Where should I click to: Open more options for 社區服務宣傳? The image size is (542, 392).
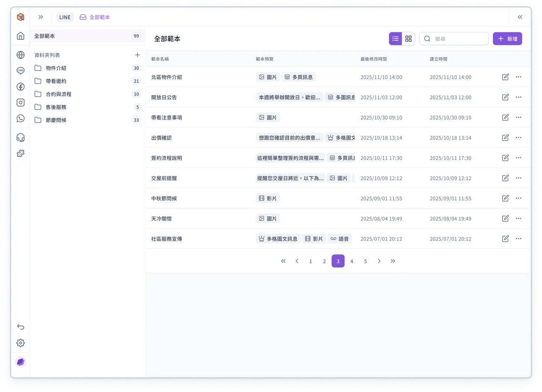518,239
